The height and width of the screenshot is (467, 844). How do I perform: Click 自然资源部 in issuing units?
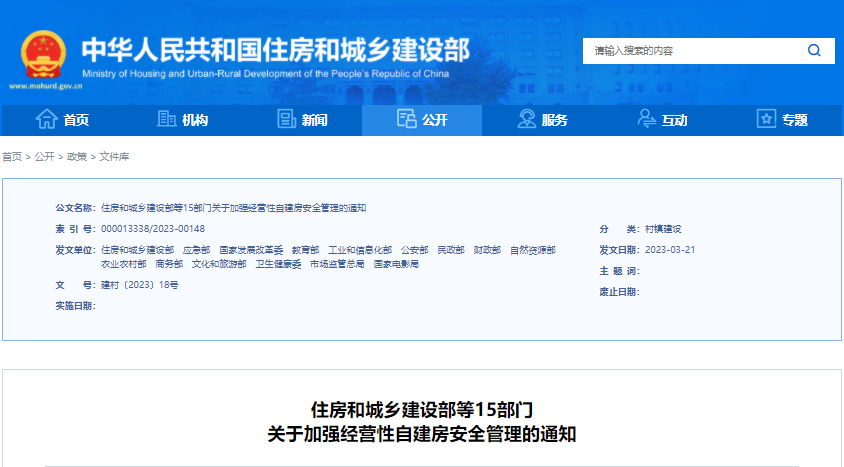(533, 250)
